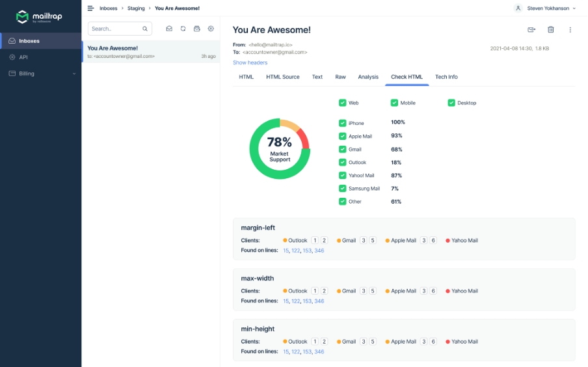This screenshot has height=367, width=588.
Task: Open the three-dot more options menu
Action: click(x=570, y=29)
